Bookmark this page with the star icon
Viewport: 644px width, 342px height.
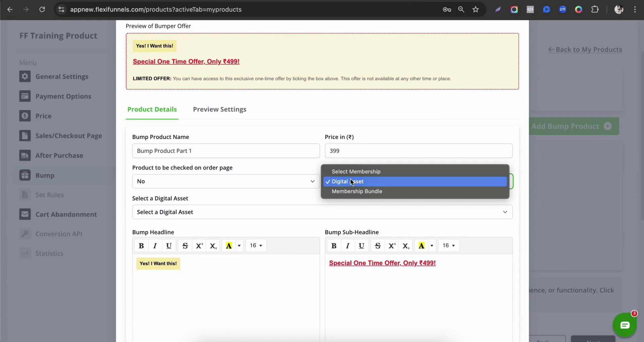pyautogui.click(x=475, y=9)
